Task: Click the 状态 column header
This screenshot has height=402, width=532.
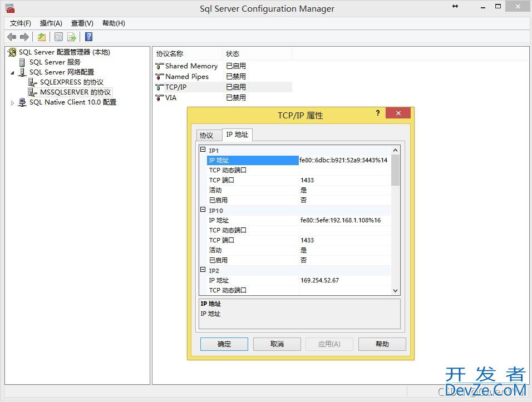Action: (x=257, y=53)
